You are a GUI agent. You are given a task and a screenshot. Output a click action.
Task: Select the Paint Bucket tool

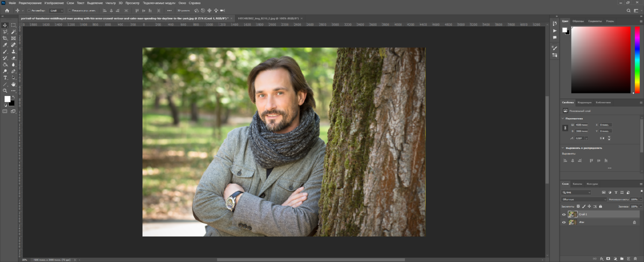coord(5,64)
